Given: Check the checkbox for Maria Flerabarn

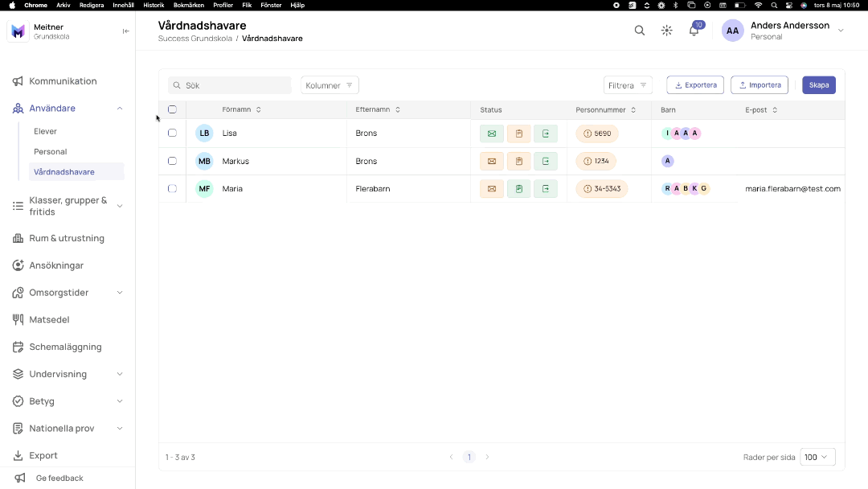Looking at the screenshot, I should (x=172, y=189).
